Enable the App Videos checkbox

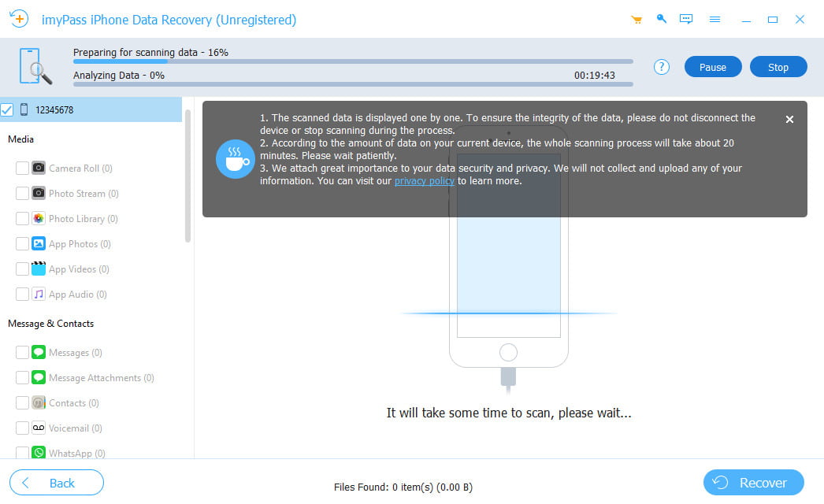point(22,269)
